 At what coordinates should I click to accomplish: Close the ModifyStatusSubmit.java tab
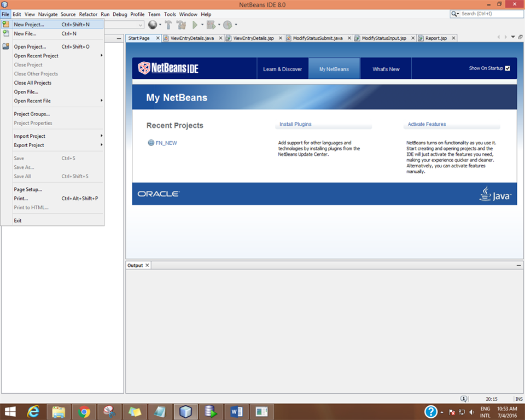(349, 38)
